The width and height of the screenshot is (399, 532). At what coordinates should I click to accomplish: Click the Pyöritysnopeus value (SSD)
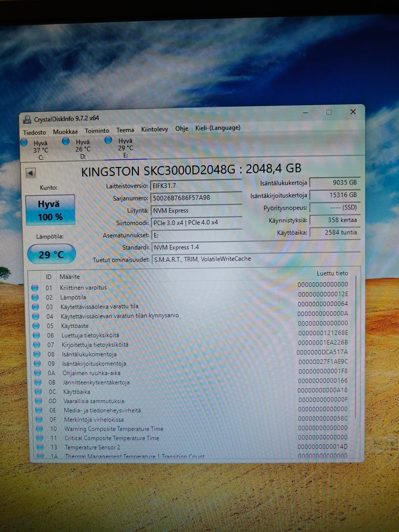pyautogui.click(x=335, y=207)
